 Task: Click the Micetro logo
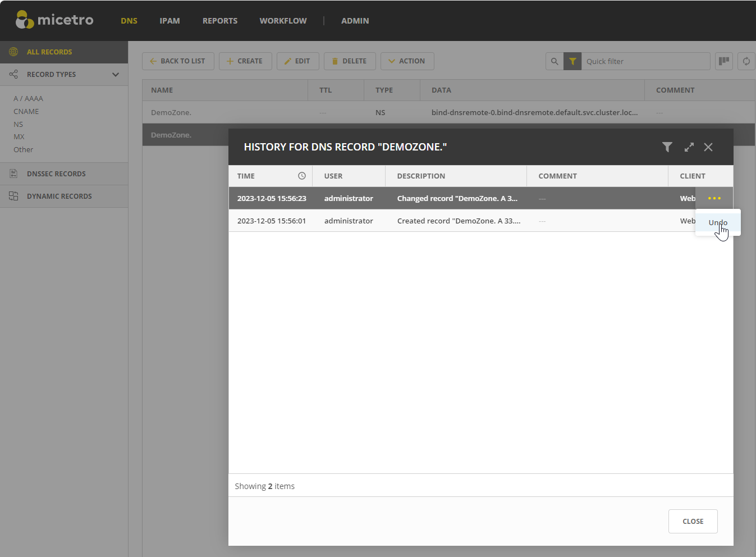click(x=54, y=20)
